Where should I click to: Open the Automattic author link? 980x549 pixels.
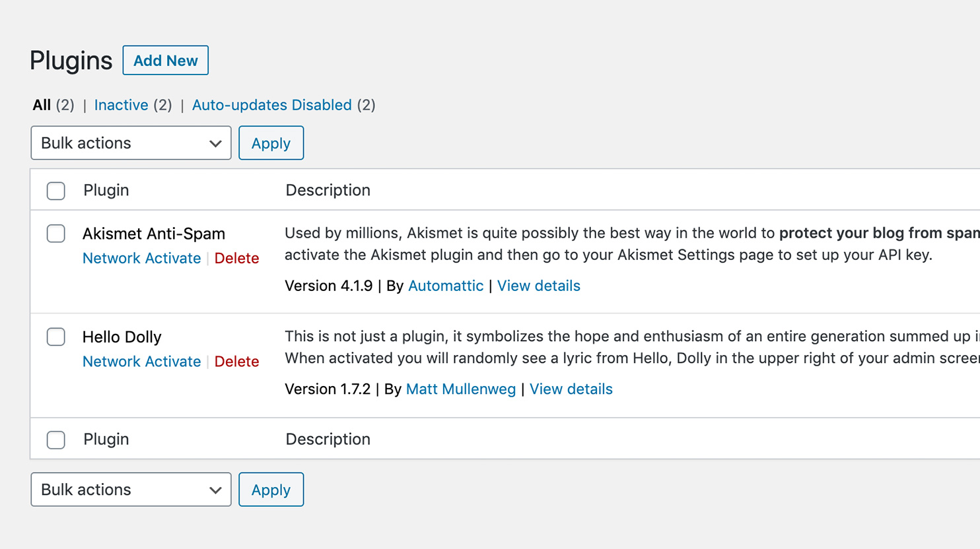pyautogui.click(x=446, y=286)
